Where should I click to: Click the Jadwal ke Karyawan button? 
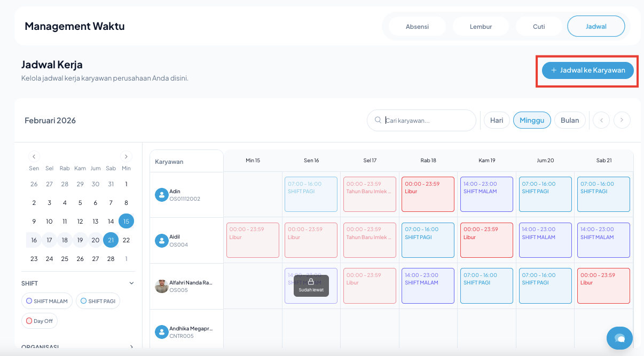(x=587, y=70)
